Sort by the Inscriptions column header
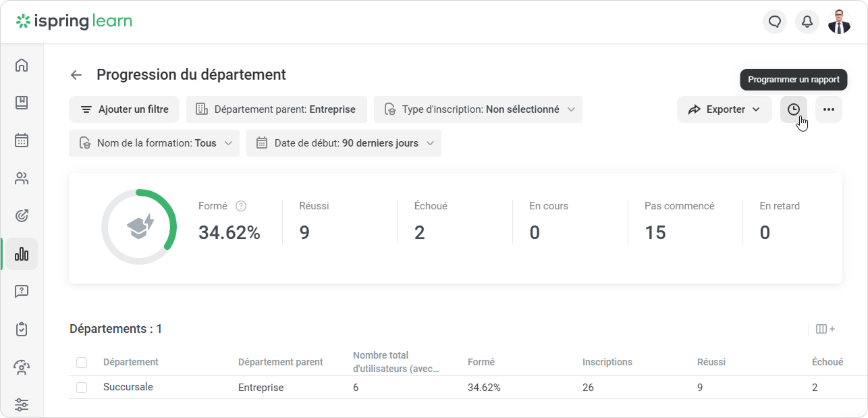868x418 pixels. pos(607,362)
